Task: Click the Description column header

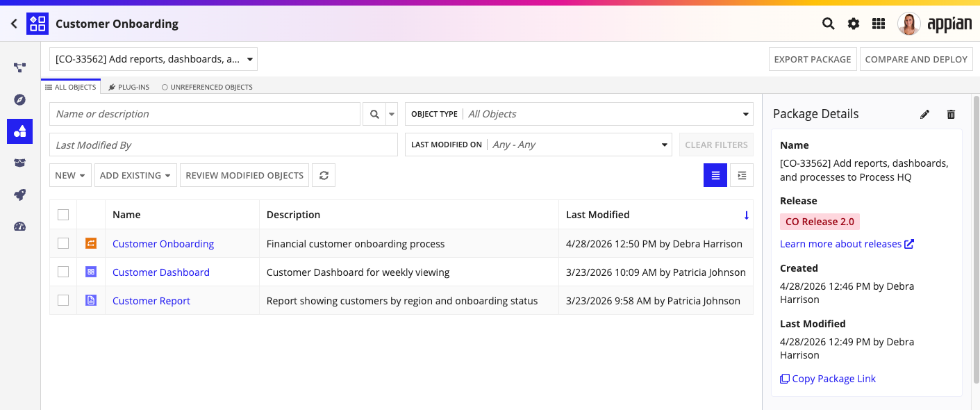Action: (293, 215)
